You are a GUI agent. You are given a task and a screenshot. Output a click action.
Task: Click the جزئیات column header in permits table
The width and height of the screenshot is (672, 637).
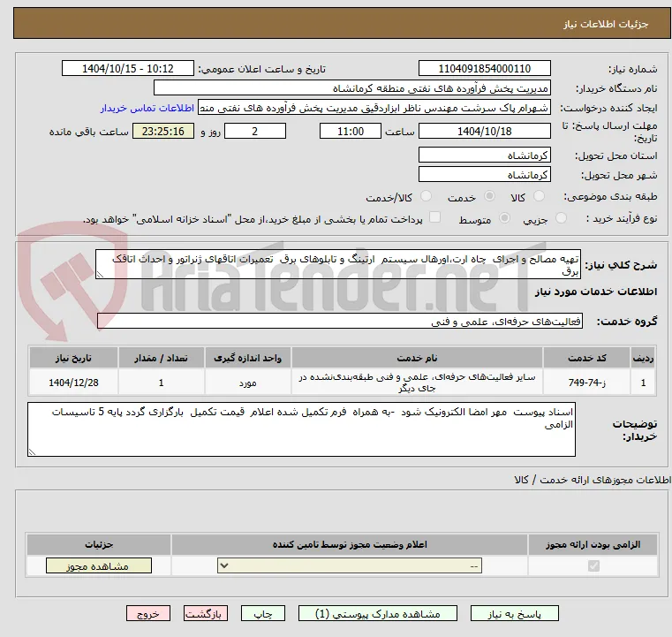click(99, 544)
